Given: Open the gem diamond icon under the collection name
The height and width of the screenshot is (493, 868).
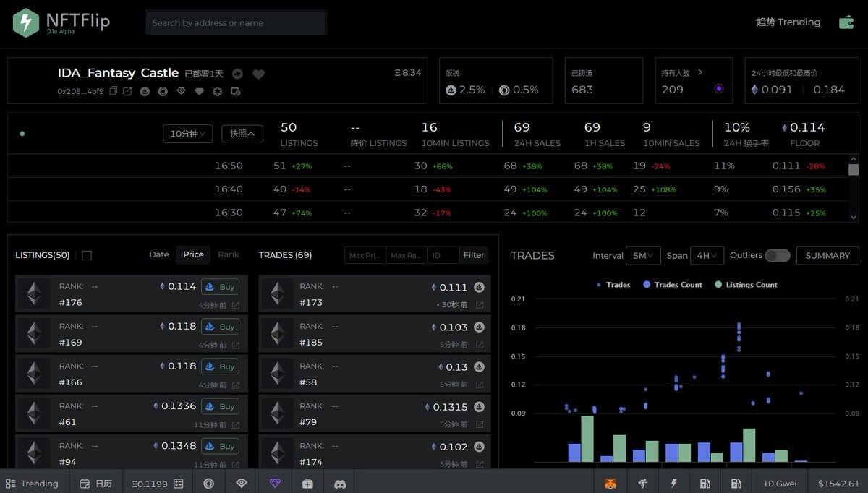Looking at the screenshot, I should pyautogui.click(x=199, y=91).
